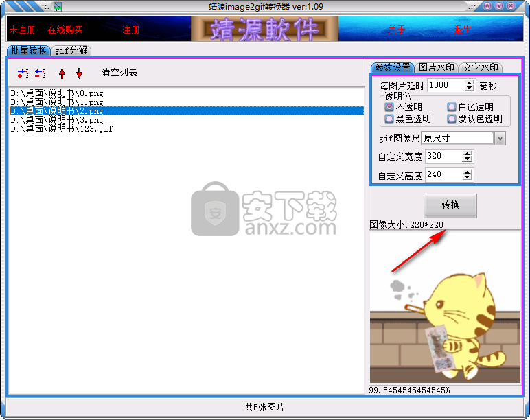Click the 在线购买 link in header
Viewport: 530px width, 420px height.
pos(65,30)
